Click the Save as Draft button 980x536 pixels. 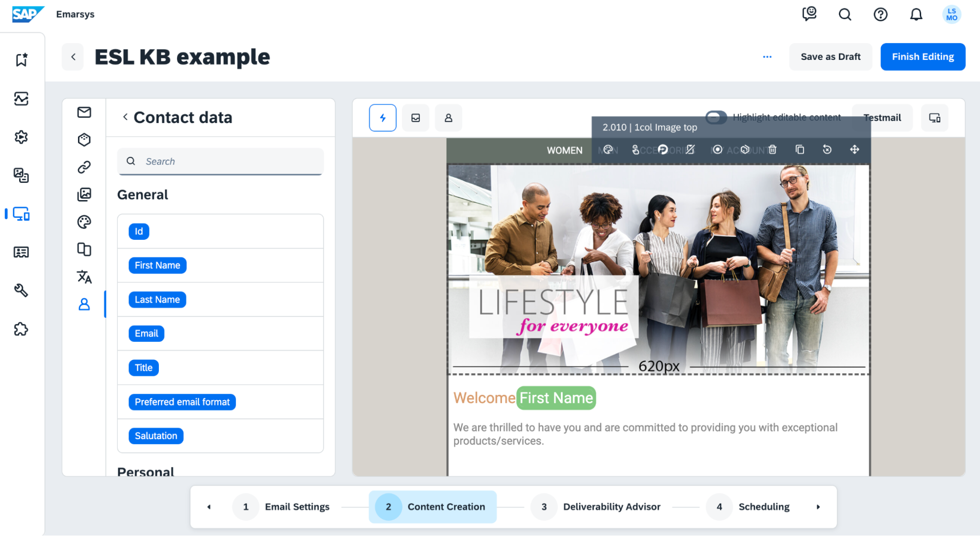830,57
